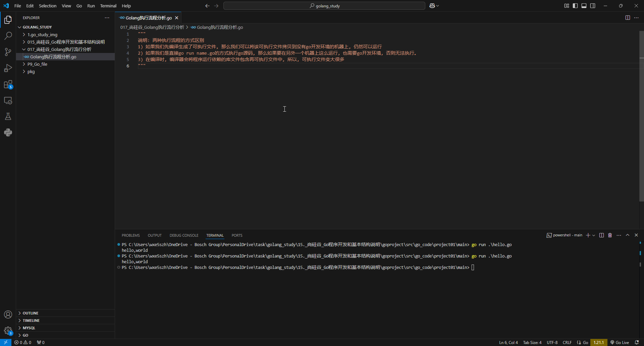Image resolution: width=644 pixels, height=346 pixels.
Task: Open the Explorer view in activity bar
Action: (x=8, y=20)
